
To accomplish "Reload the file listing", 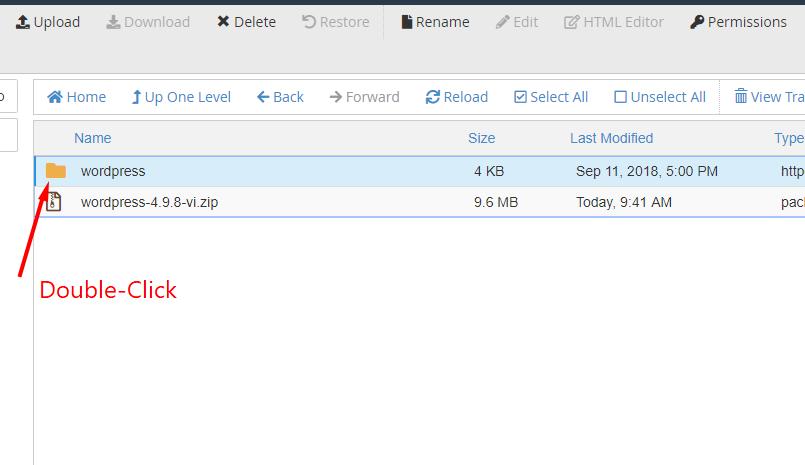I will pyautogui.click(x=456, y=97).
